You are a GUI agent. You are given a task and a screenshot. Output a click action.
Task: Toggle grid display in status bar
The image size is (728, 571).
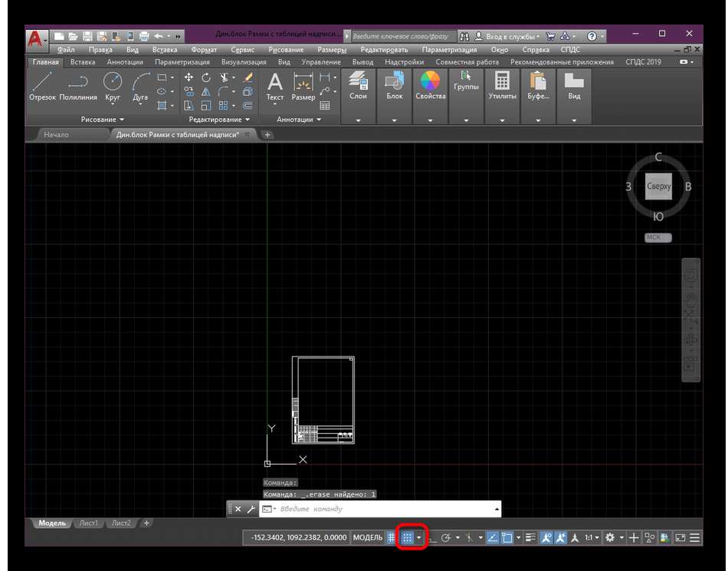click(x=392, y=538)
